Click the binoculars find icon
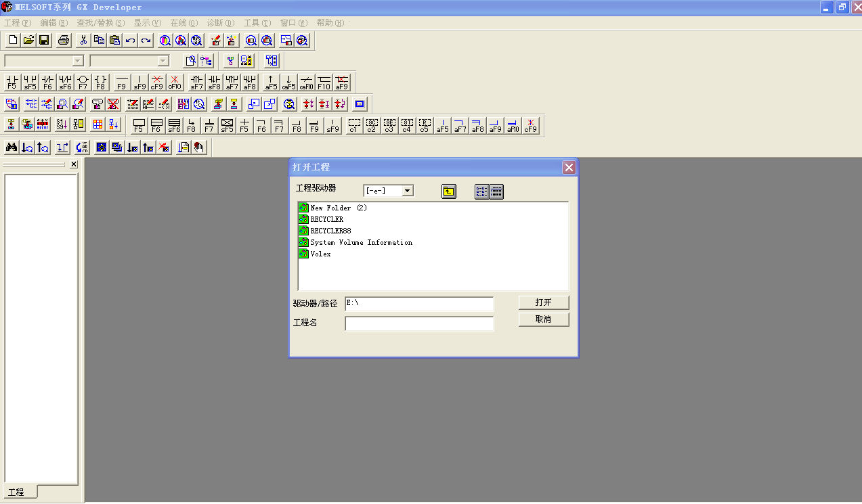 pos(12,147)
